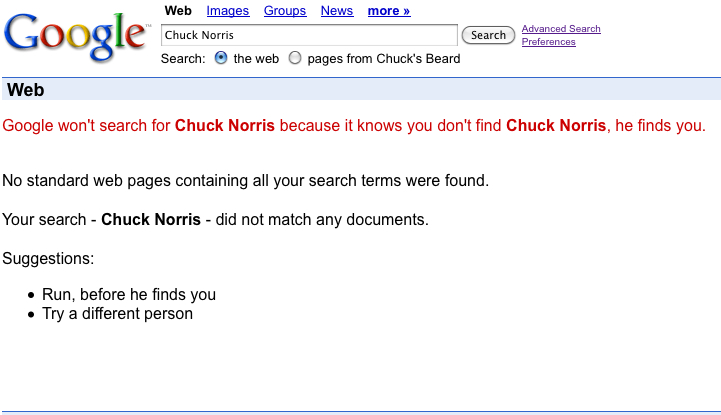Image resolution: width=721 pixels, height=415 pixels.
Task: Open the Preferences link
Action: pyautogui.click(x=549, y=42)
